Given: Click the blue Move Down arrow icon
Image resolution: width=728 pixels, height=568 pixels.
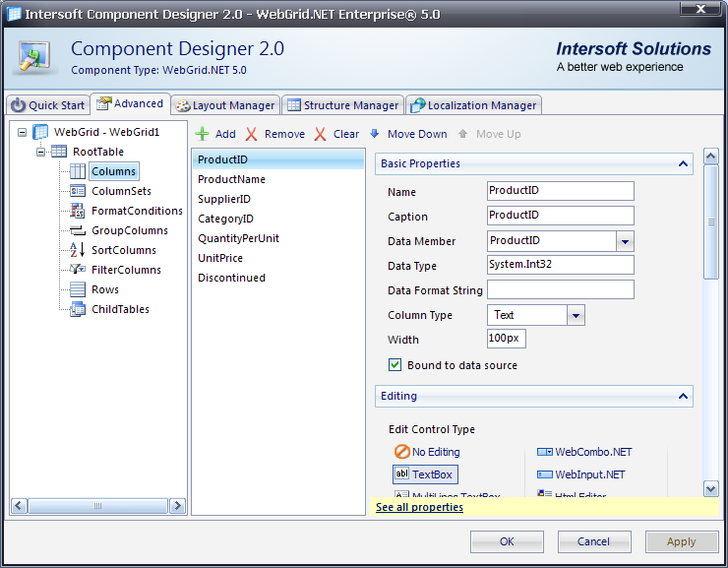Looking at the screenshot, I should pos(374,134).
